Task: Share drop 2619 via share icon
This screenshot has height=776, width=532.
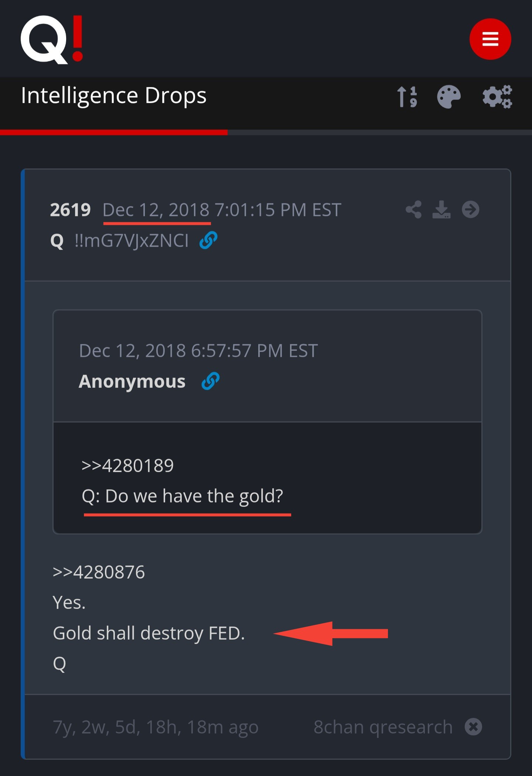Action: coord(413,210)
